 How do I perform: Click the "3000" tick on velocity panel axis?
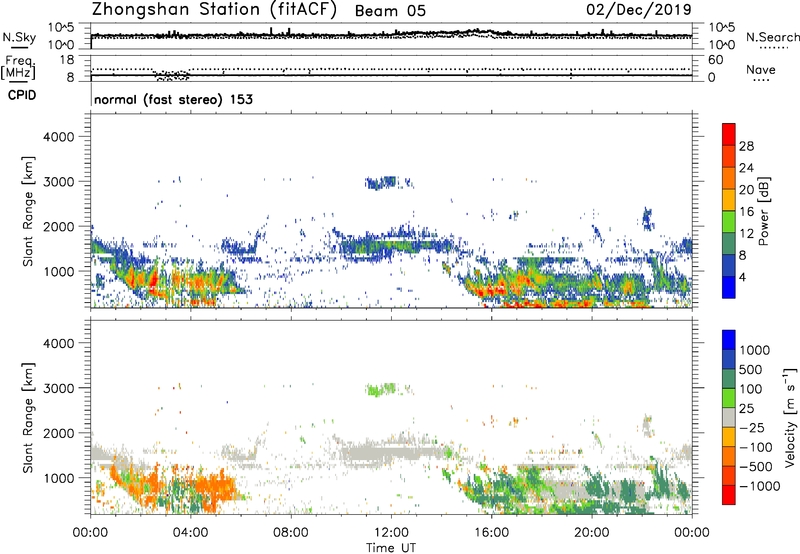point(58,388)
